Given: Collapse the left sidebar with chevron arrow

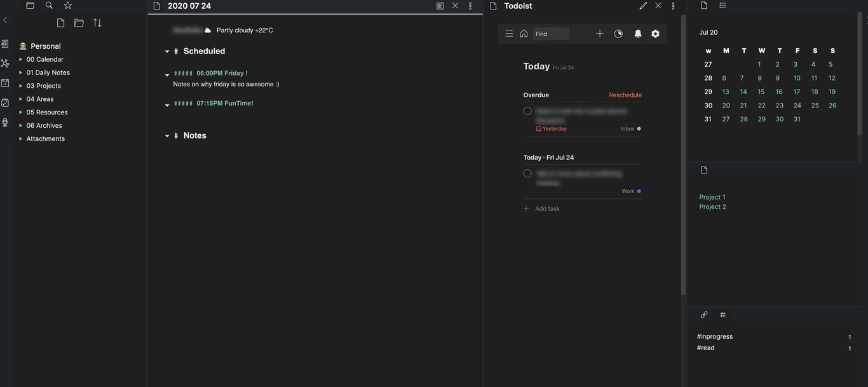Looking at the screenshot, I should [5, 20].
